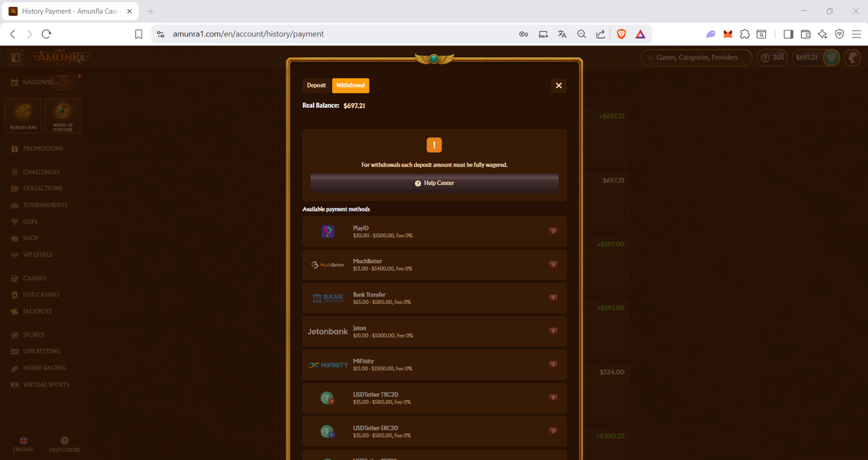The height and width of the screenshot is (460, 868).
Task: Expand the PlayID payment method arrow
Action: (553, 231)
